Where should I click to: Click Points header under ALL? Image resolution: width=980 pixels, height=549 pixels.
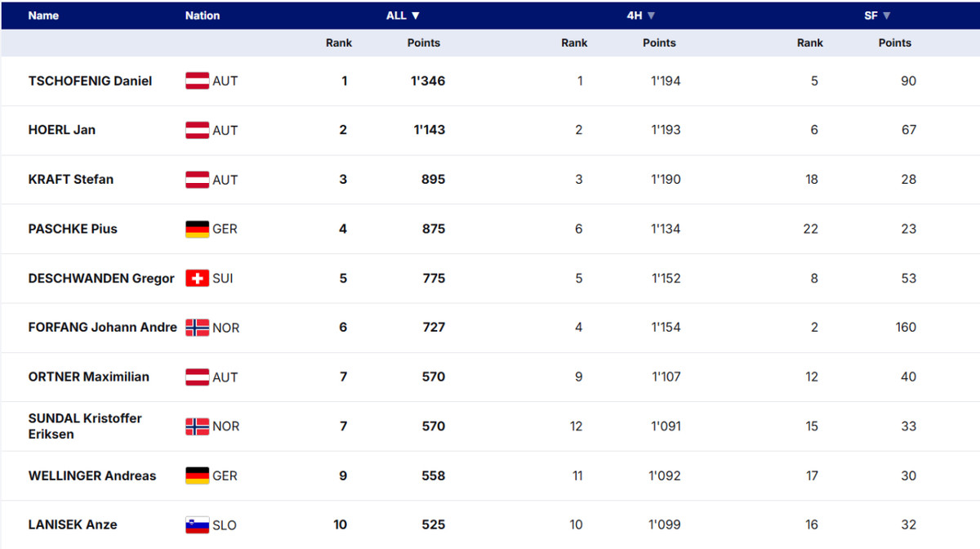click(423, 42)
